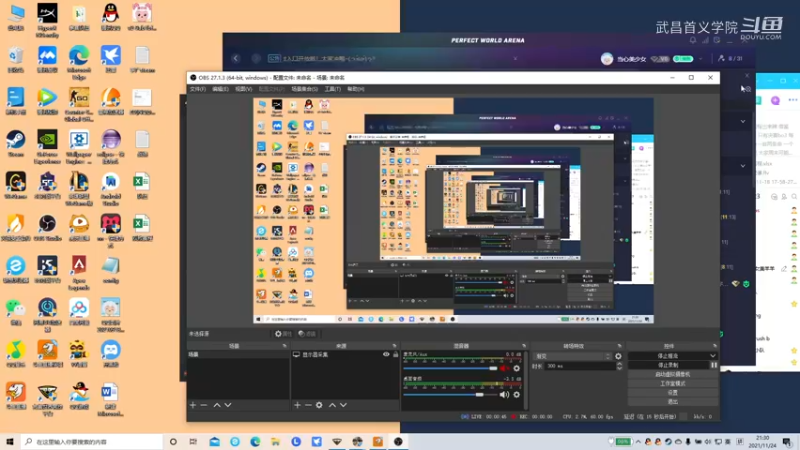Undock the Controls panel

pyautogui.click(x=714, y=346)
